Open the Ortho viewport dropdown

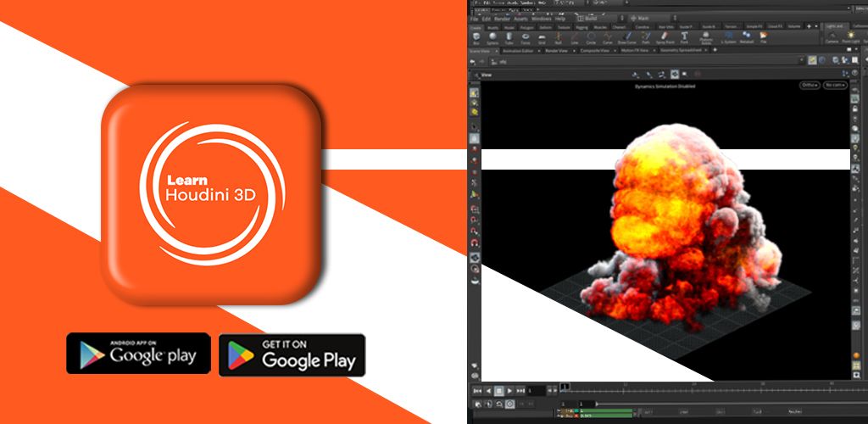click(810, 86)
